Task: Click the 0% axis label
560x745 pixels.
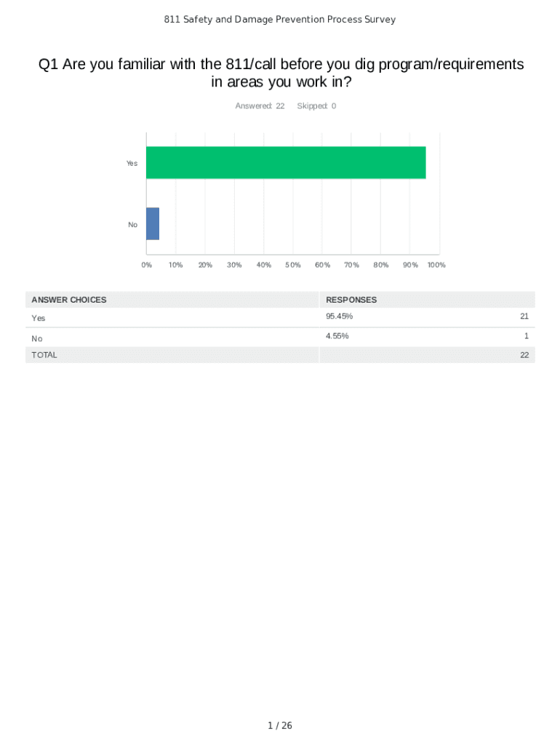Action: coord(147,266)
